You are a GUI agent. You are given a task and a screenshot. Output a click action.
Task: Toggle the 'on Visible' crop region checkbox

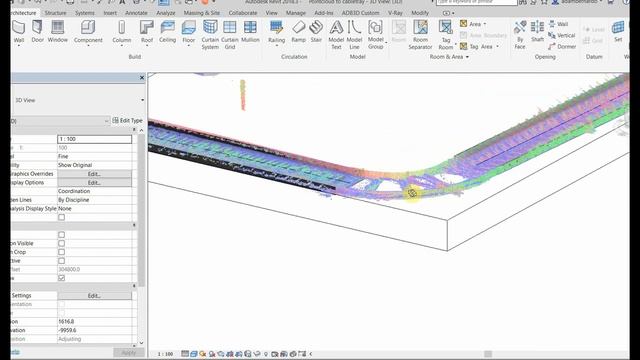[61, 243]
